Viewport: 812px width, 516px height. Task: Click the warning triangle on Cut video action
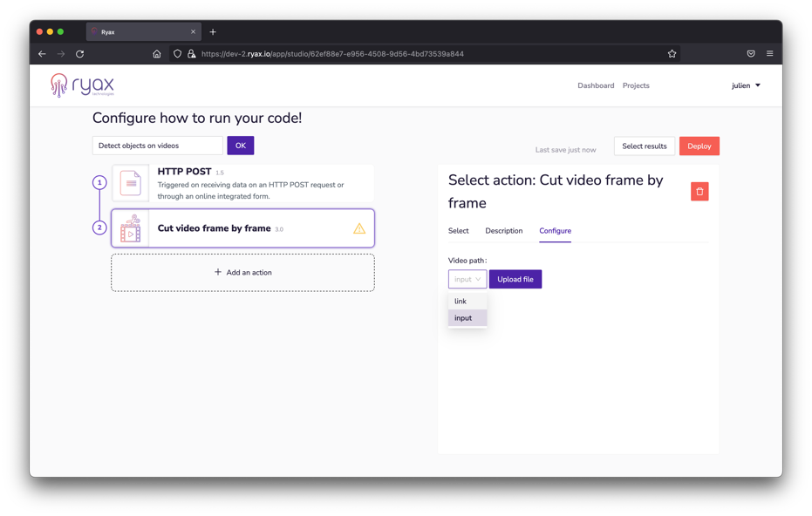pyautogui.click(x=359, y=228)
